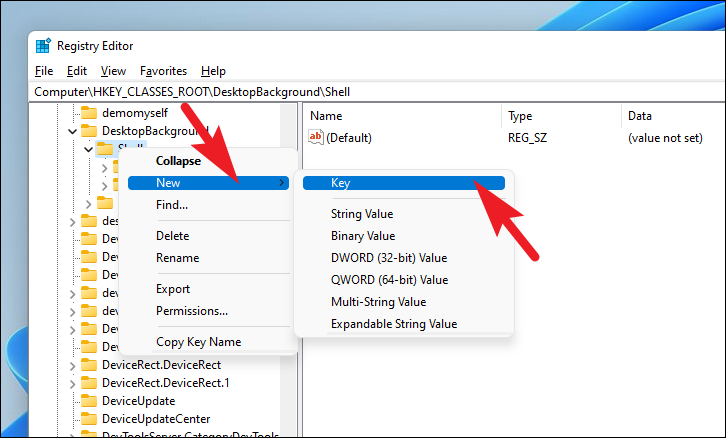Select the (Default) value entry
Screen dimensions: 726x438
pyautogui.click(x=349, y=138)
